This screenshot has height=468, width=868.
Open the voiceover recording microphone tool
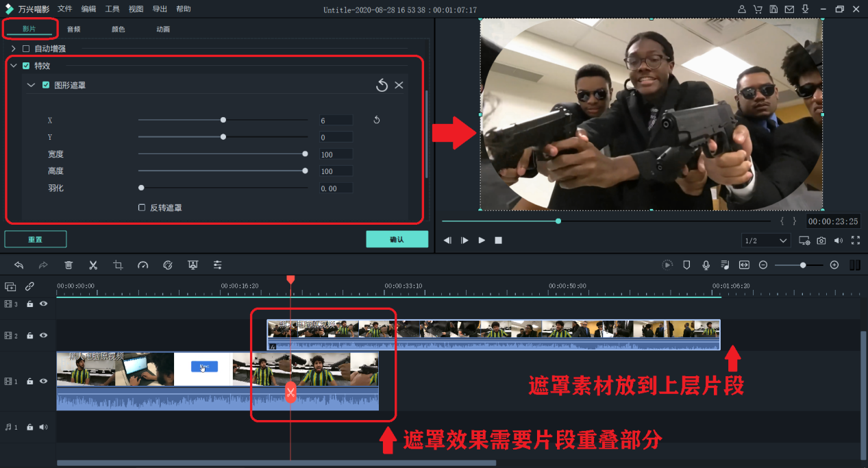(x=706, y=265)
